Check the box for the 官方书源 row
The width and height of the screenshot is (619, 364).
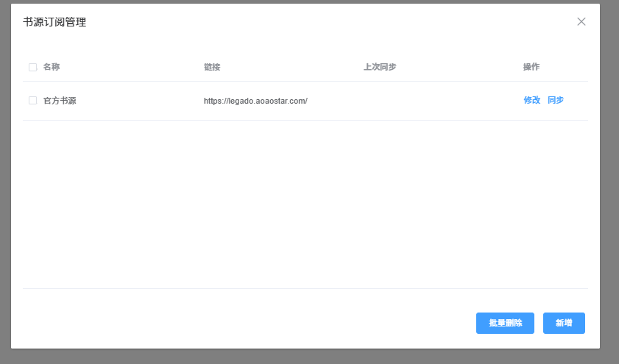point(33,101)
